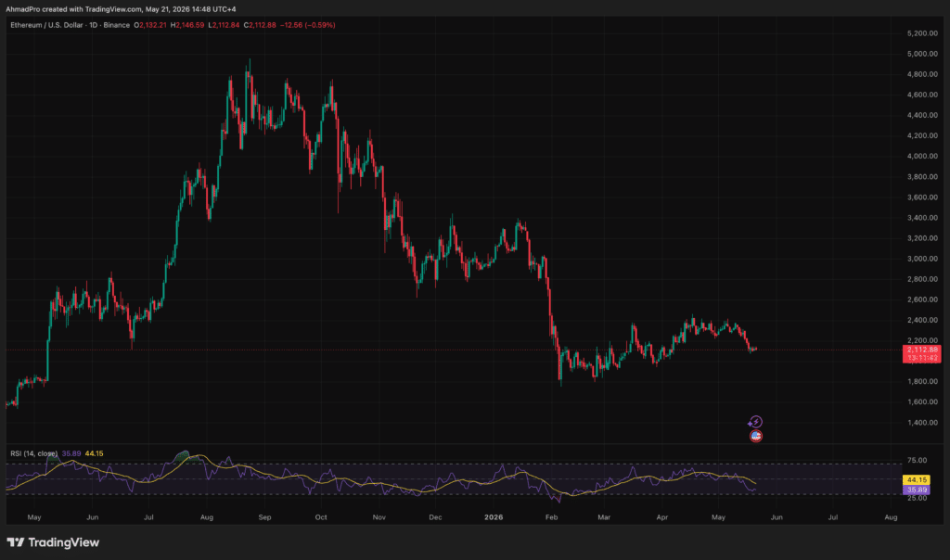The height and width of the screenshot is (560, 950).
Task: Click the purple 35.89 RSI axis tag
Action: pyautogui.click(x=916, y=490)
